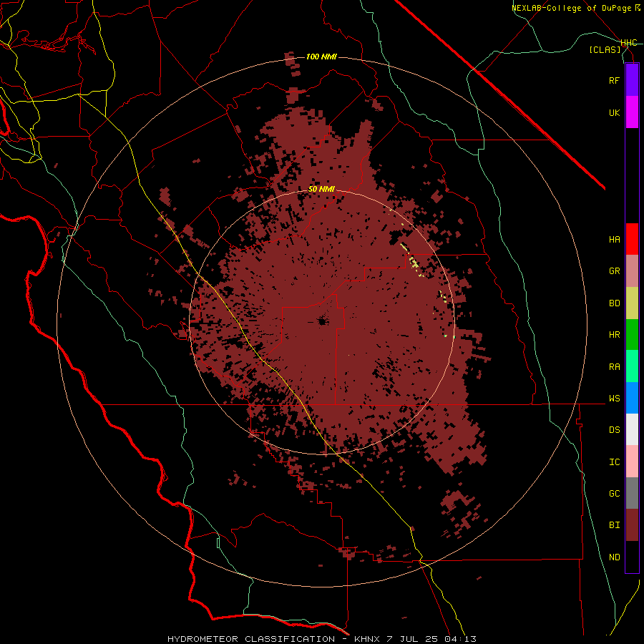Click the 50 NMI range ring label
This screenshot has width=644, height=644.
pos(321,189)
